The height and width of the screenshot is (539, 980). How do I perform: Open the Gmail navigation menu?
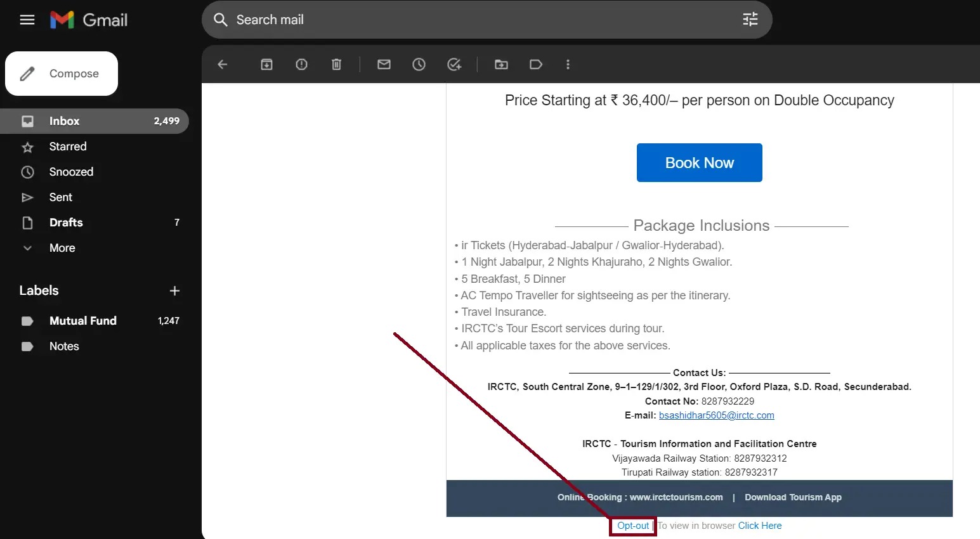(x=27, y=20)
